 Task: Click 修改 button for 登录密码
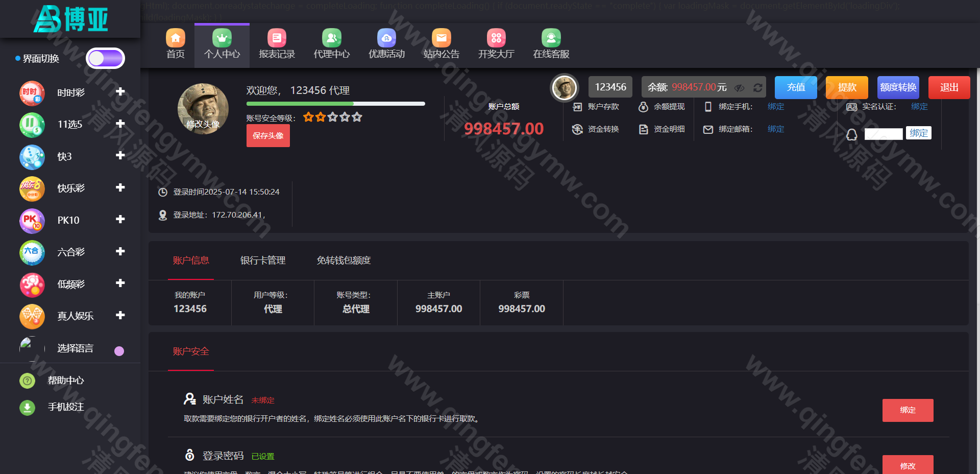[x=908, y=465]
